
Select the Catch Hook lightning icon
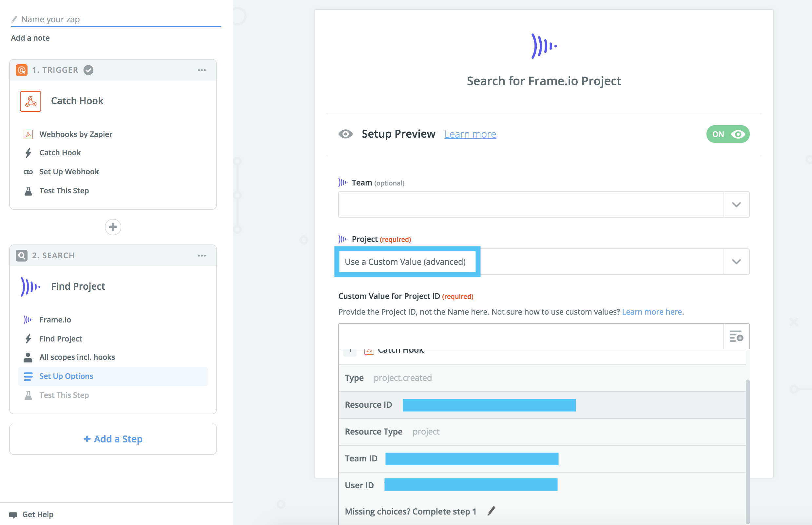click(28, 152)
